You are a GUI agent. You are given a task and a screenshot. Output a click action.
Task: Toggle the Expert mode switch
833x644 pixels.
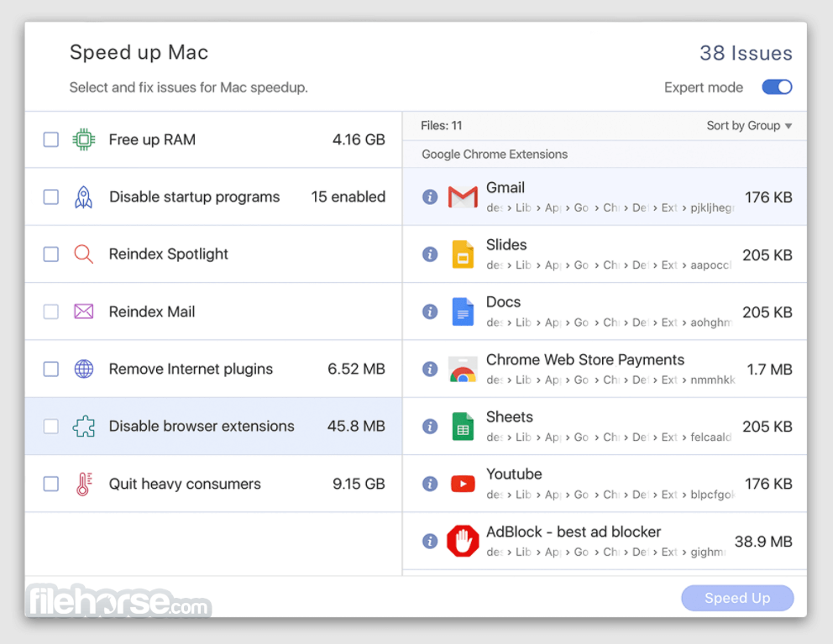[x=777, y=87]
